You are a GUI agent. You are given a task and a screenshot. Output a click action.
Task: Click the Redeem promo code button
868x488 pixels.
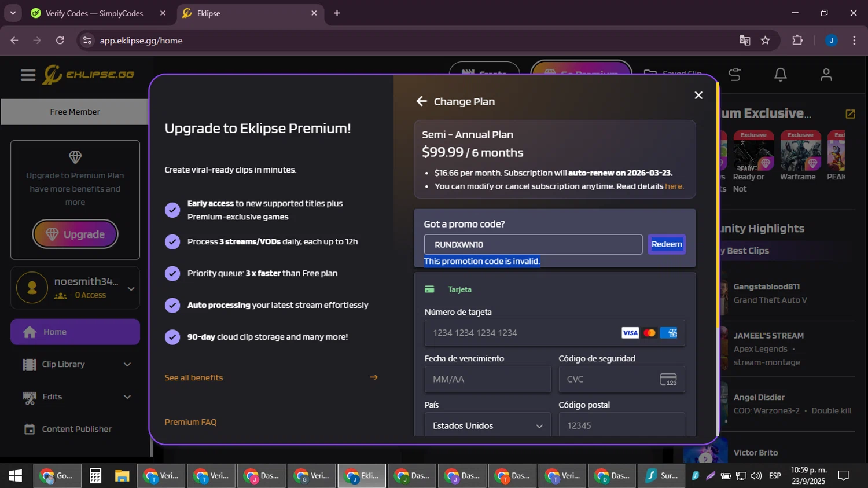(667, 244)
